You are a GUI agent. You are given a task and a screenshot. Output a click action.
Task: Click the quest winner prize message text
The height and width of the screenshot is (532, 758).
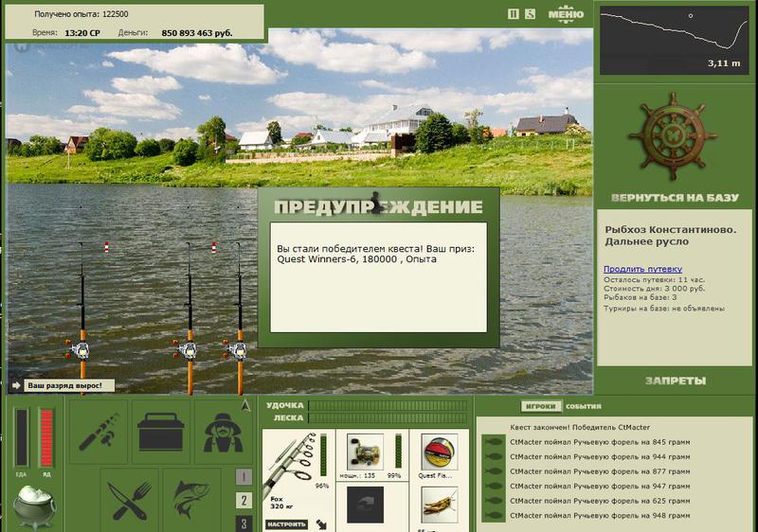click(375, 254)
